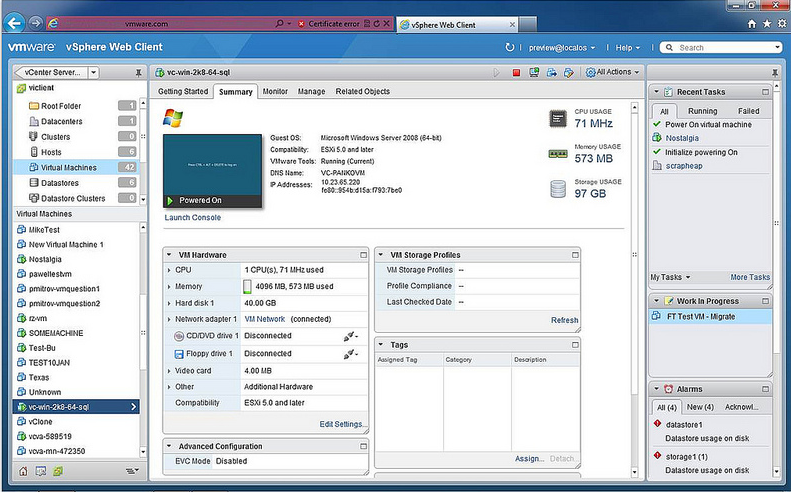This screenshot has width=791, height=492.
Task: Click the Launch Console link
Action: coord(193,217)
